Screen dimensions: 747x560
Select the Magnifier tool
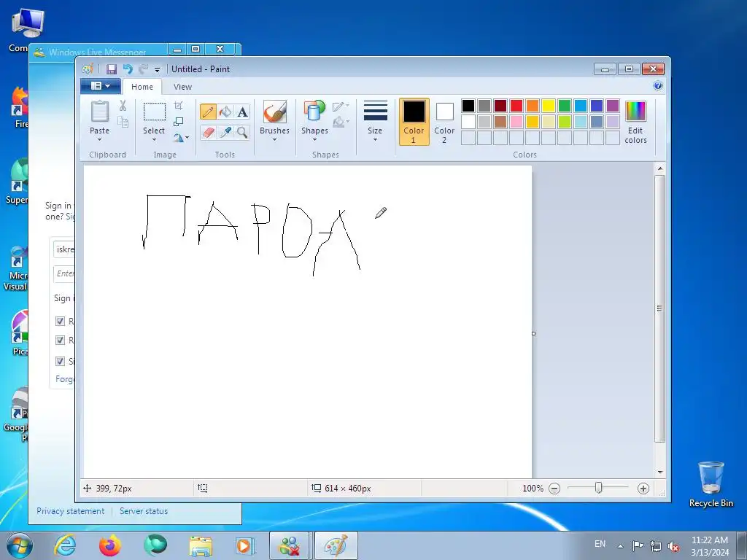click(x=242, y=132)
